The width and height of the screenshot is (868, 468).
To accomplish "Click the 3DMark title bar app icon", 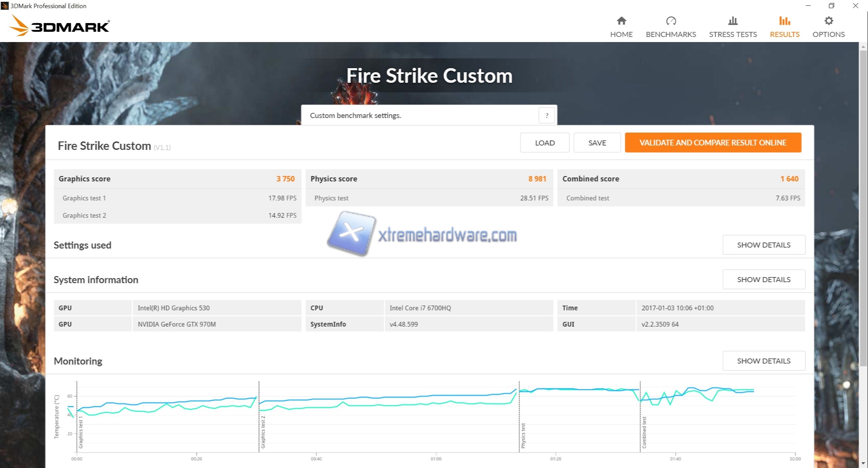I will (5, 6).
